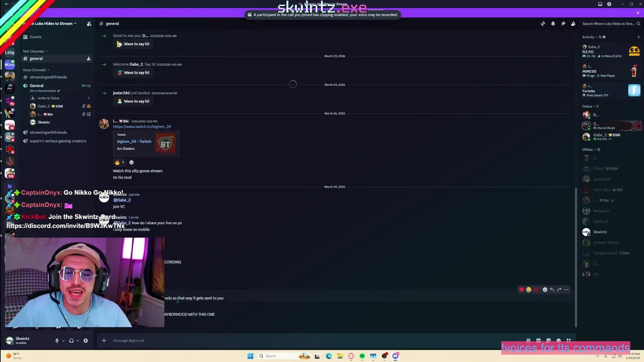The height and width of the screenshot is (362, 644).
Task: Open the WLHtS server icon
Action: [x=10, y=64]
